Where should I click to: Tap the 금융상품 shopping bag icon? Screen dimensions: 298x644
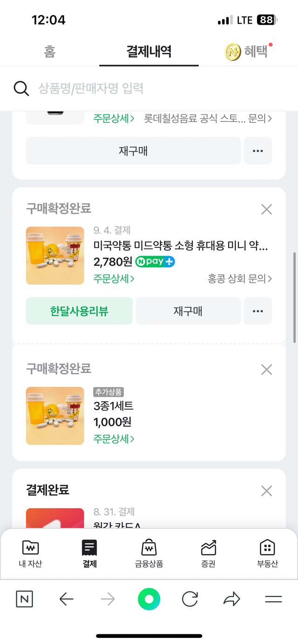point(149,548)
